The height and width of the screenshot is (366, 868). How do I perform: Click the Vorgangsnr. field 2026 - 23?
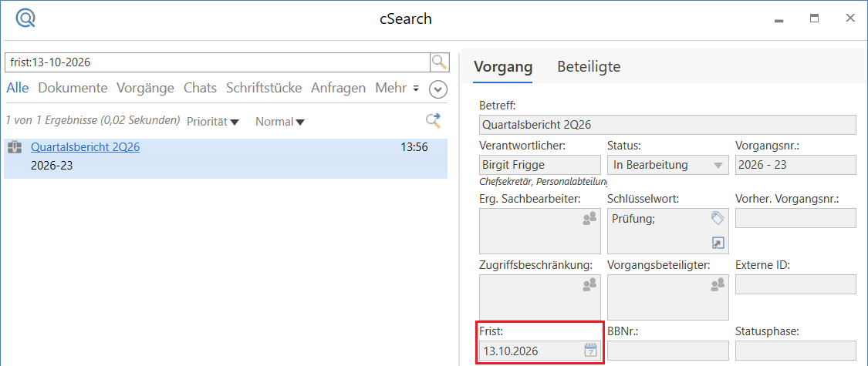(795, 165)
